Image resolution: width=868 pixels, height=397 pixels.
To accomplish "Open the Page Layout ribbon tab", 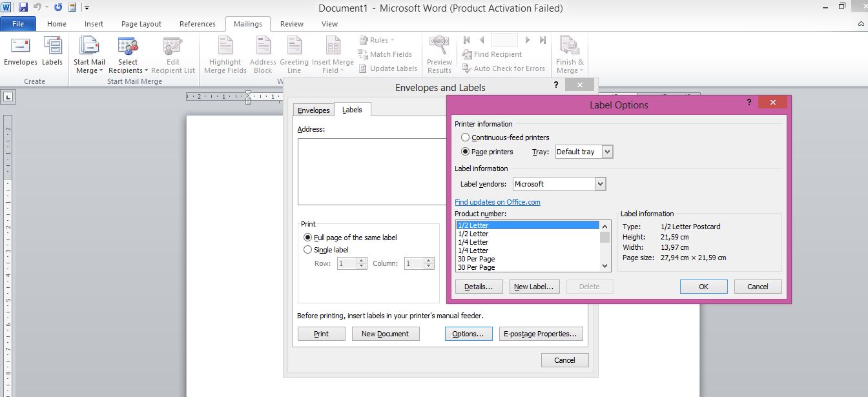I will coord(141,24).
